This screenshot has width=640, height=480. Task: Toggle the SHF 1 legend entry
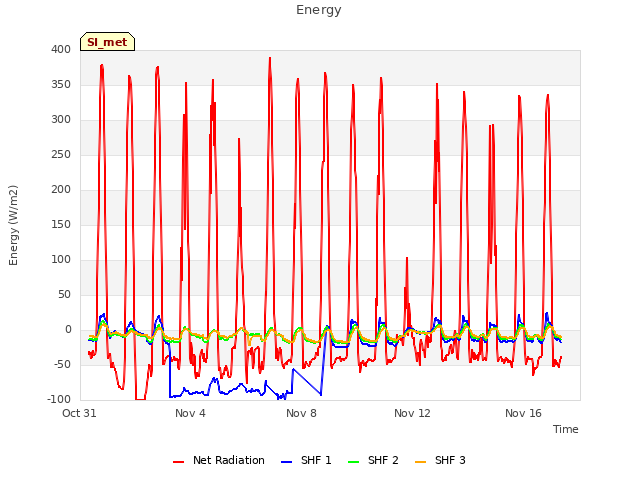tap(306, 460)
